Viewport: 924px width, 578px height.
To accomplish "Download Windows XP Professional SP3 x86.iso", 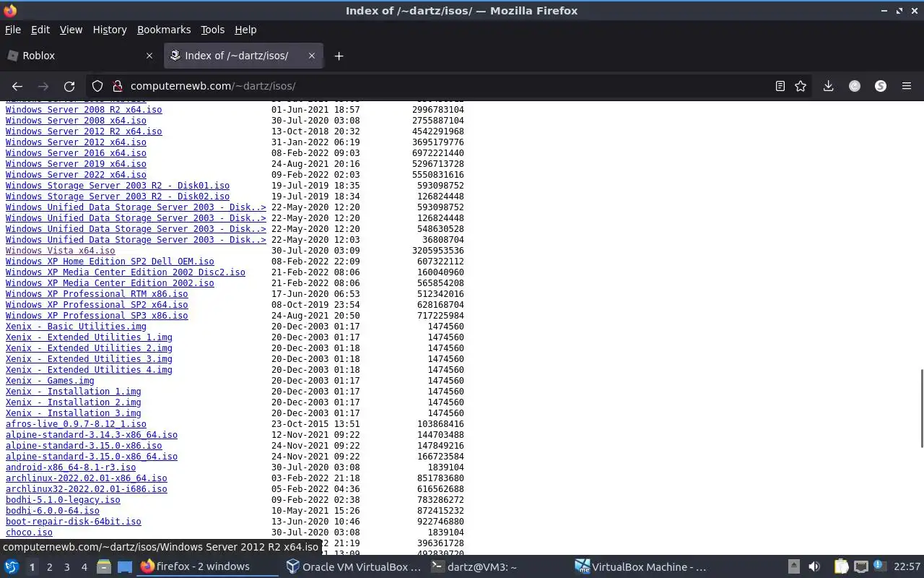I will point(97,316).
